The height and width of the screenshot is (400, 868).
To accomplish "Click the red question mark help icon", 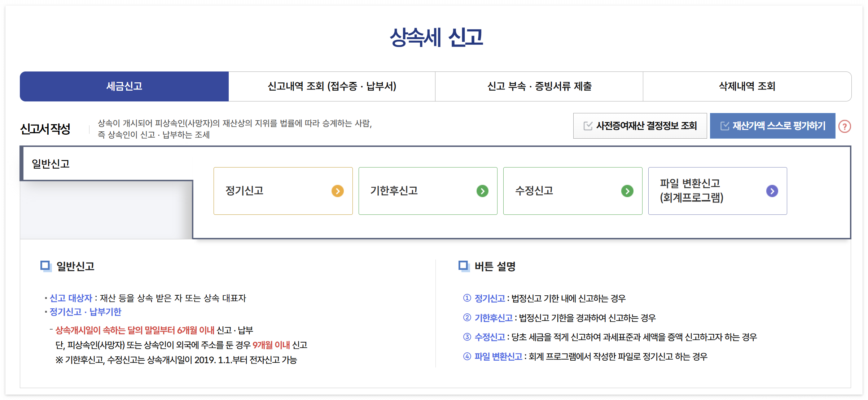I will click(845, 126).
